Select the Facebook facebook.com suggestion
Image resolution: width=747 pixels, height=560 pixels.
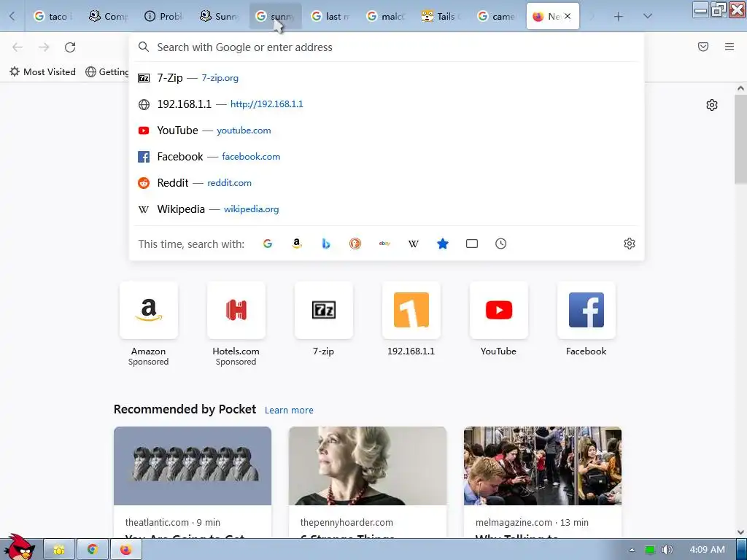click(387, 157)
